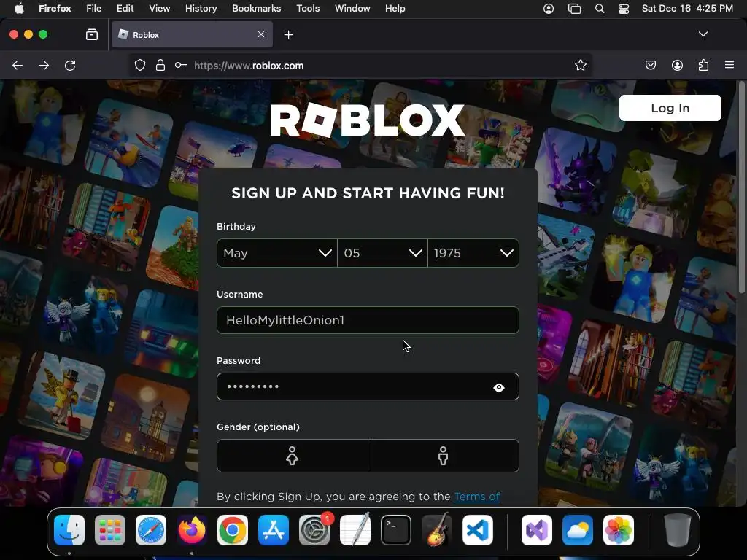This screenshot has height=560, width=747.
Task: Open Firefox View button in tab bar
Action: tap(92, 34)
